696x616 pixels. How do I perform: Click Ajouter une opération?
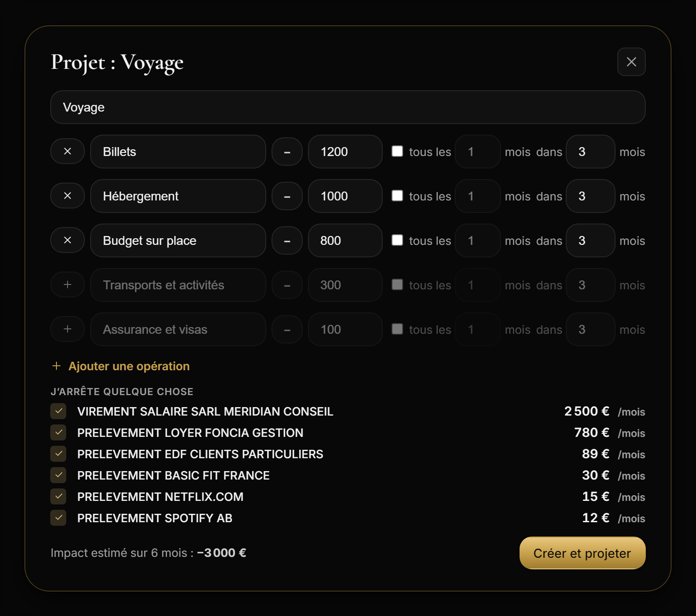[x=121, y=366]
